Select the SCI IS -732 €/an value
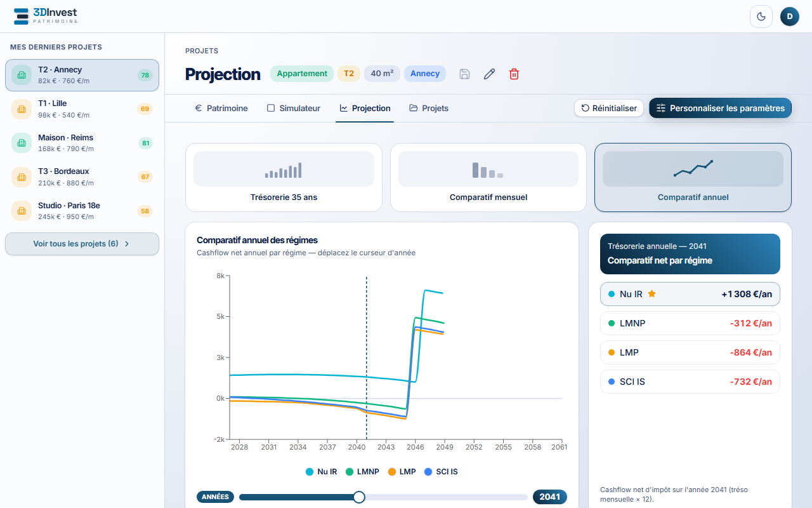This screenshot has height=508, width=812. (x=751, y=382)
